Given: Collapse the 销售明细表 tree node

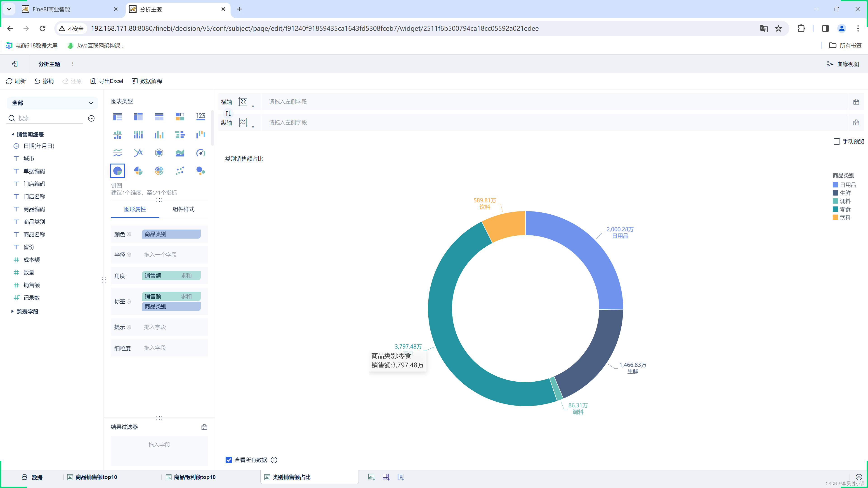Looking at the screenshot, I should pos(12,134).
